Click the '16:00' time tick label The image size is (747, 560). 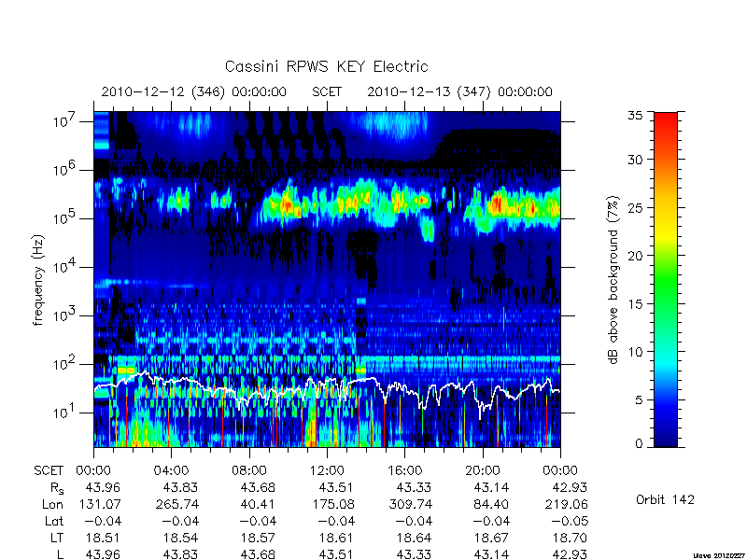pyautogui.click(x=404, y=471)
